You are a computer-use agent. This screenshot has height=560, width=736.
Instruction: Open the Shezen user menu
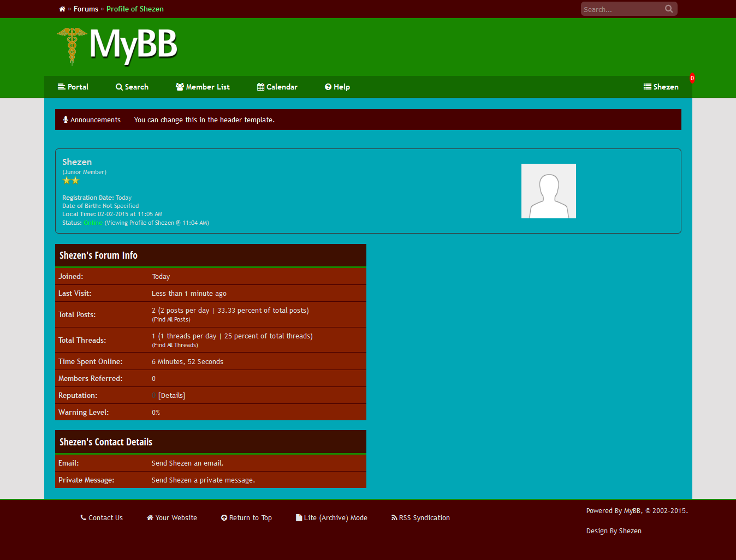(661, 87)
